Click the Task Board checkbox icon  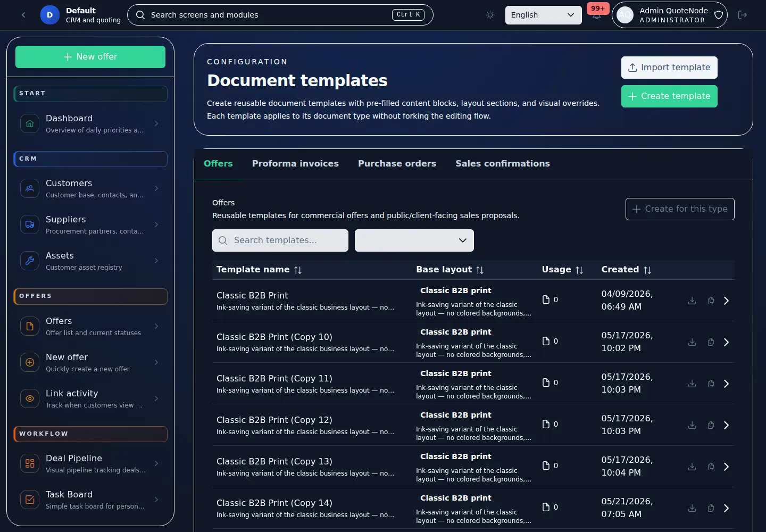pyautogui.click(x=30, y=500)
